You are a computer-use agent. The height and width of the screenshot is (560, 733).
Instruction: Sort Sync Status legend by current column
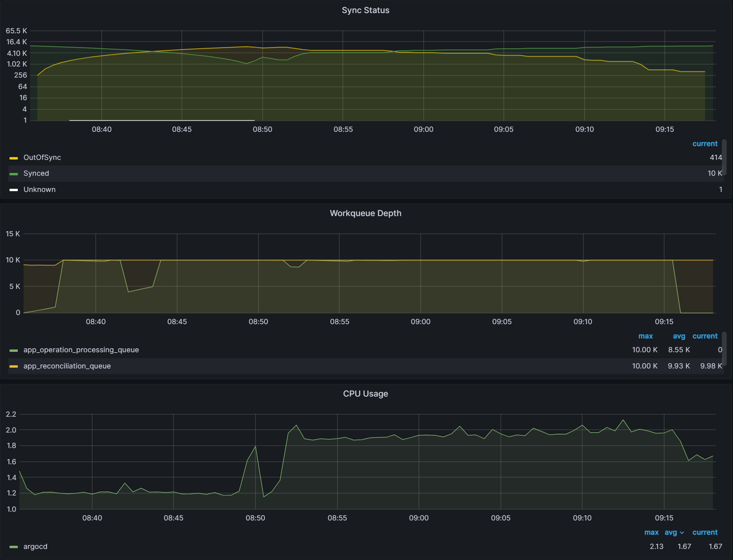click(705, 143)
